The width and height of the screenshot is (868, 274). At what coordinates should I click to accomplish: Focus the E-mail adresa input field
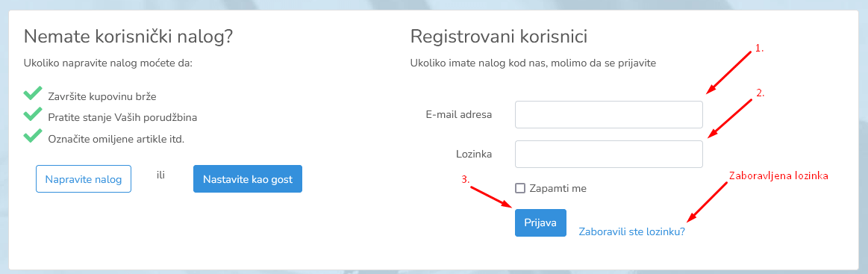[609, 114]
